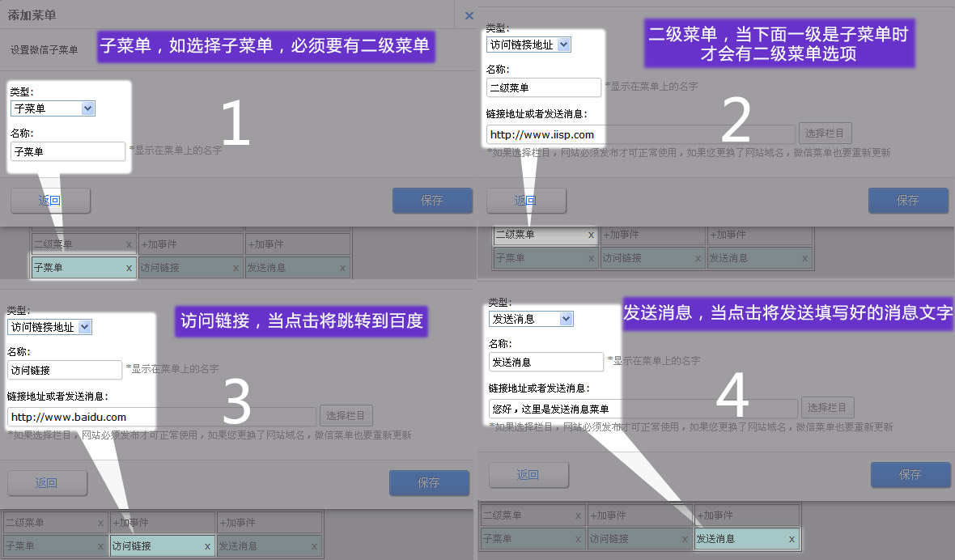
Task: Click 返回 in the panel numbered 3
Action: click(47, 483)
